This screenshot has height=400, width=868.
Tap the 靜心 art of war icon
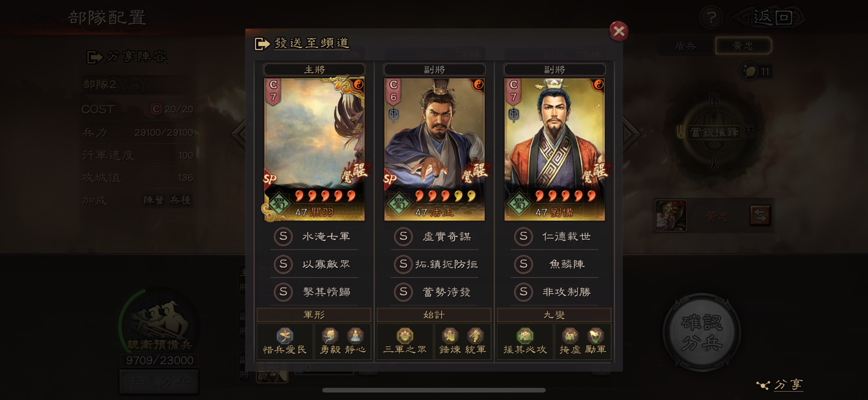[x=355, y=341]
